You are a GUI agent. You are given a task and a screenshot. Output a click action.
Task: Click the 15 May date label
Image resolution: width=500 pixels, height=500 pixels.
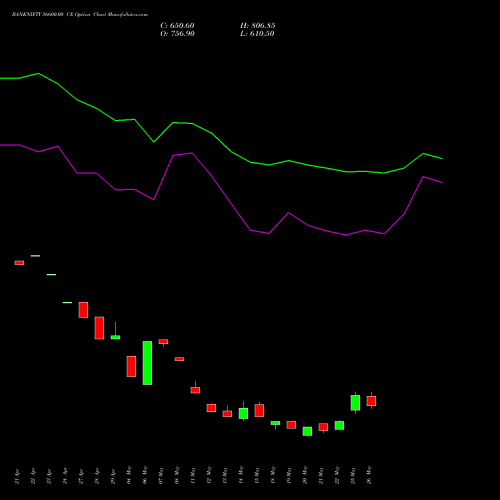[x=257, y=475]
